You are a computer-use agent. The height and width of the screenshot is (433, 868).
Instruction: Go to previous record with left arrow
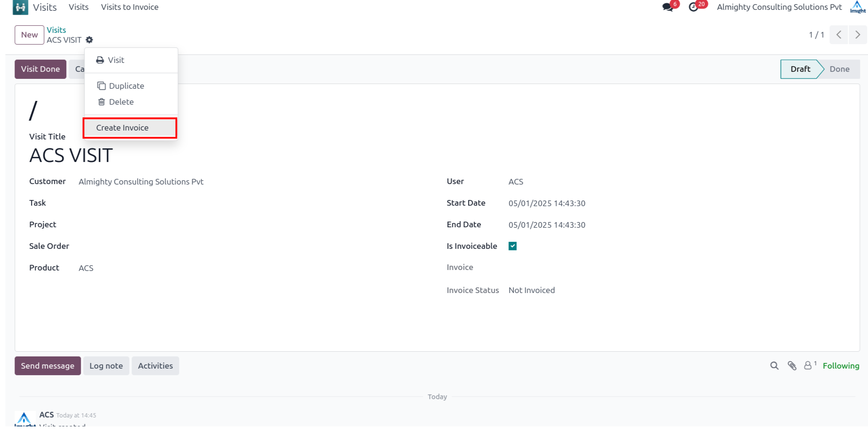(839, 35)
